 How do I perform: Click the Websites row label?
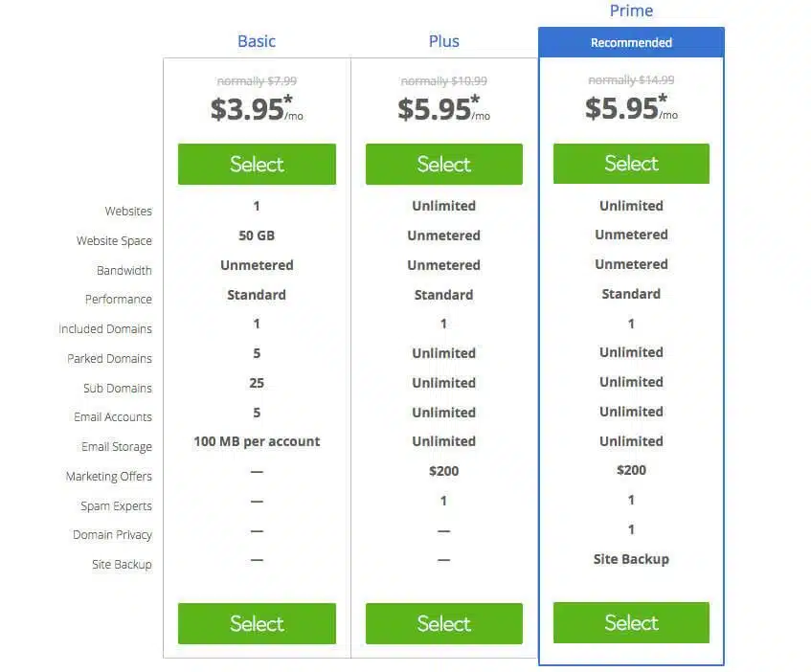coord(128,211)
